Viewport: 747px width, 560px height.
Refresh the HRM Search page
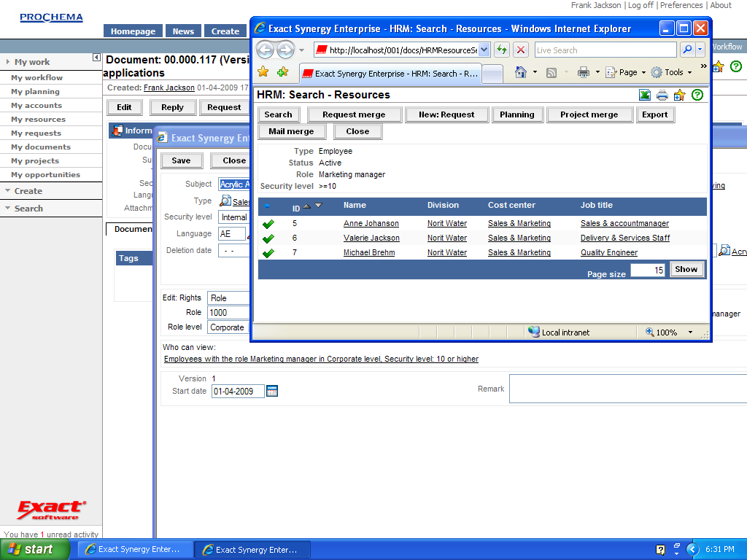(502, 50)
